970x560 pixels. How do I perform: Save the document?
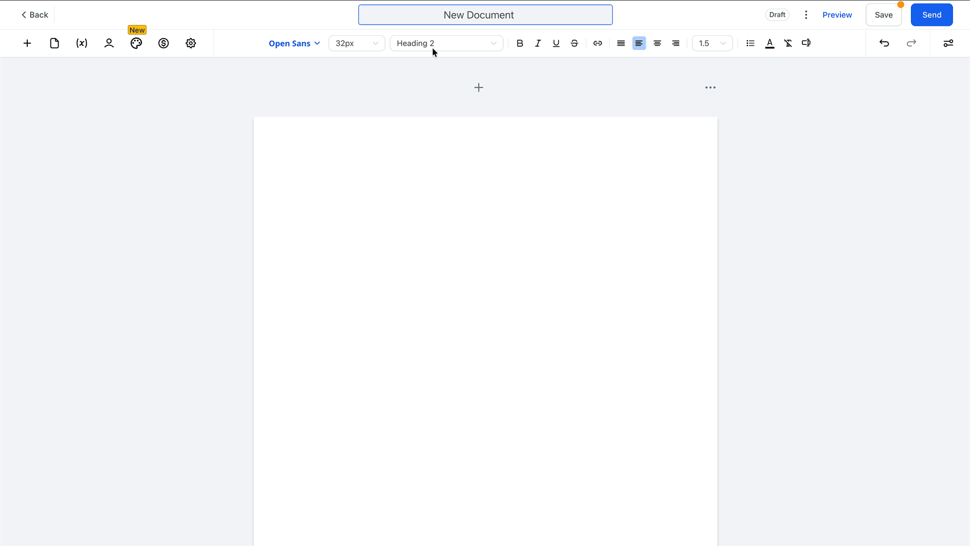tap(884, 15)
